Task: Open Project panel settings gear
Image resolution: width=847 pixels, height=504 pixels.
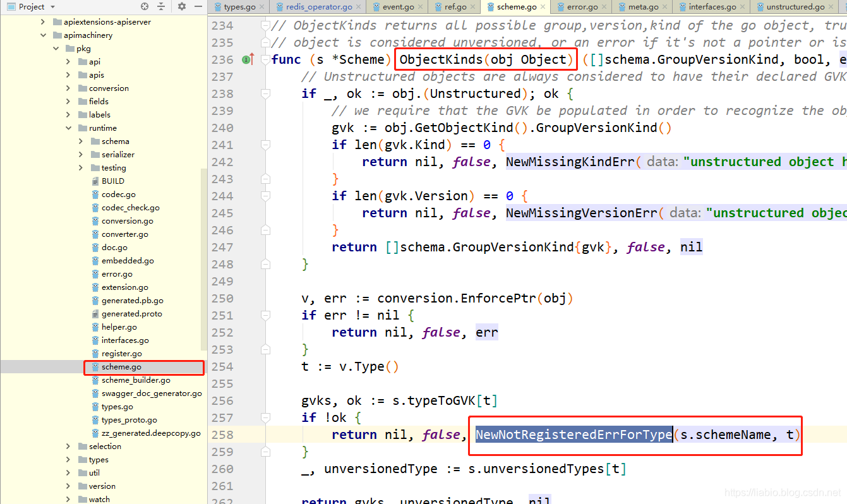Action: point(182,6)
